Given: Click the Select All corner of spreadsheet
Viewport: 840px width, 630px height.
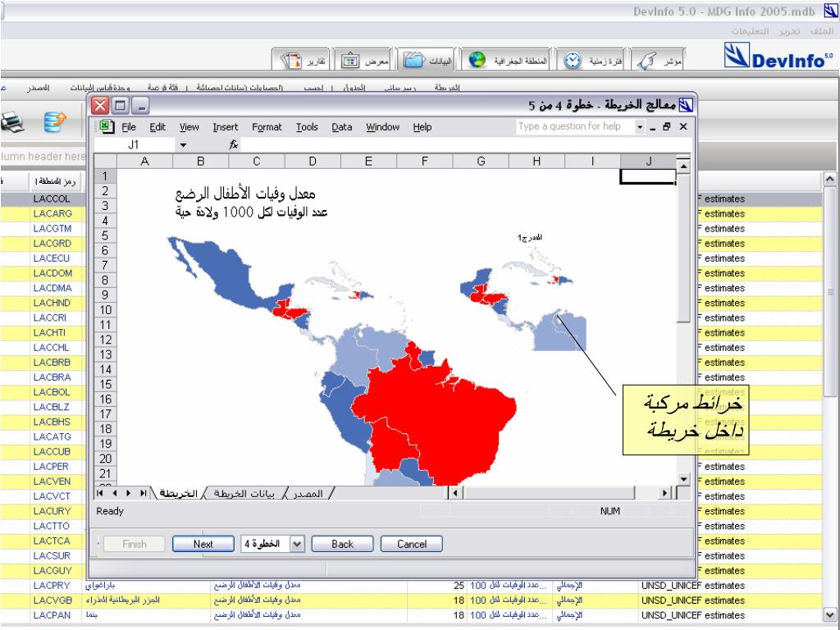Looking at the screenshot, I should pyautogui.click(x=106, y=162).
